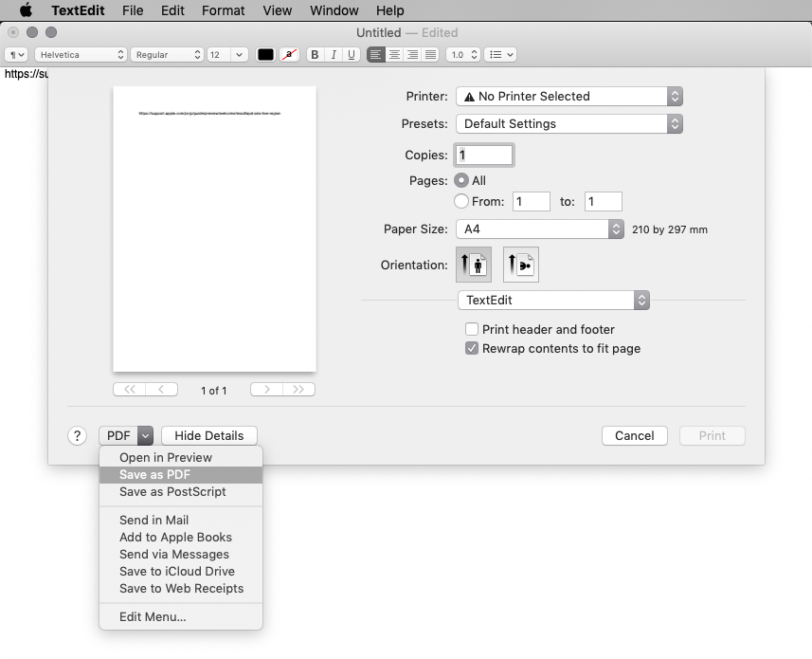
Task: Open the Printer dropdown
Action: (x=568, y=96)
